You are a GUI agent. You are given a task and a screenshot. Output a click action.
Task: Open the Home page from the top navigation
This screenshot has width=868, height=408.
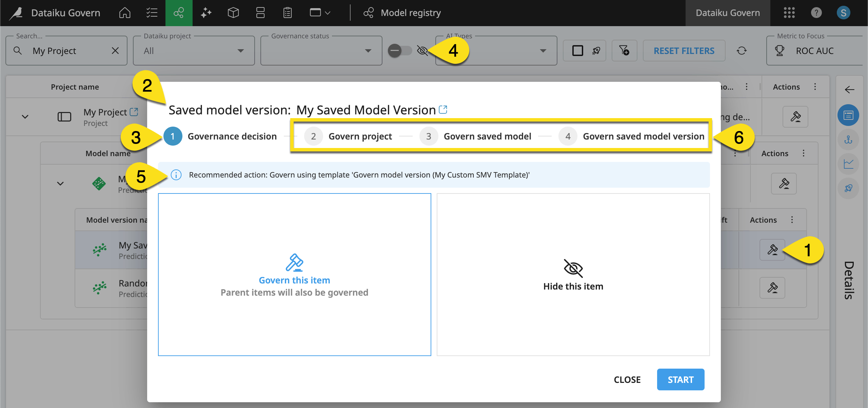[124, 13]
